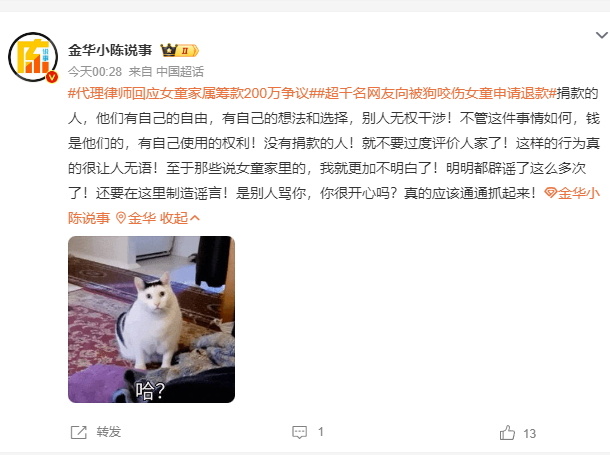Click the super-topic diamond icon

pos(550,193)
